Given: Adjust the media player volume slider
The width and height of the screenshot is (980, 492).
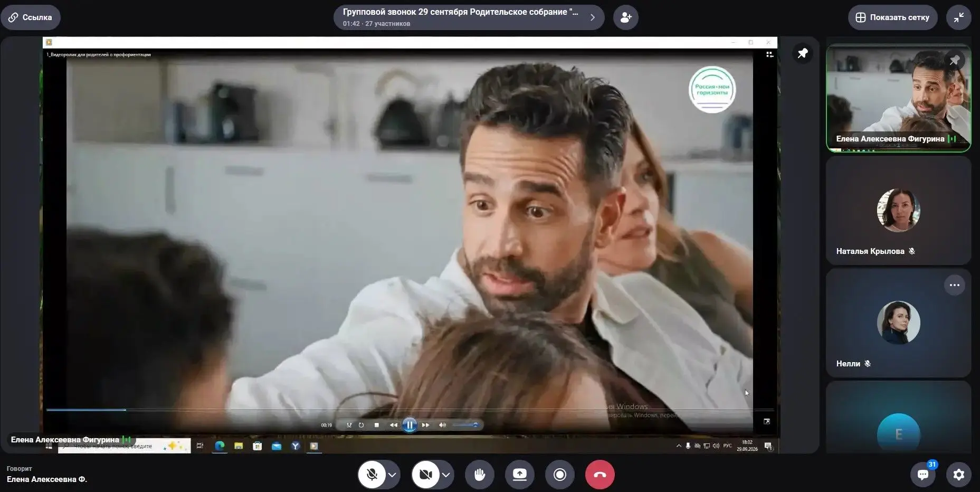Looking at the screenshot, I should click(x=465, y=425).
